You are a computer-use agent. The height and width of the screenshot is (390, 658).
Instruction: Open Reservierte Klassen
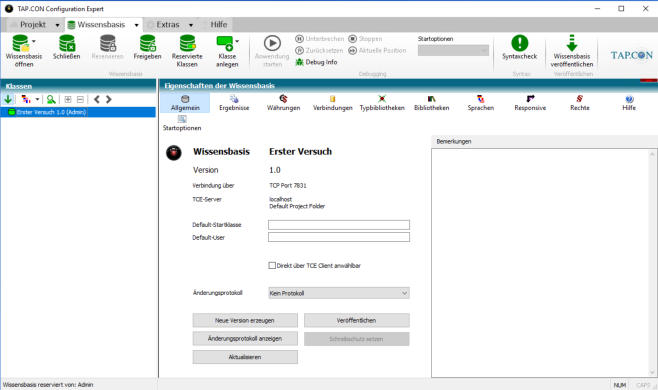[187, 51]
